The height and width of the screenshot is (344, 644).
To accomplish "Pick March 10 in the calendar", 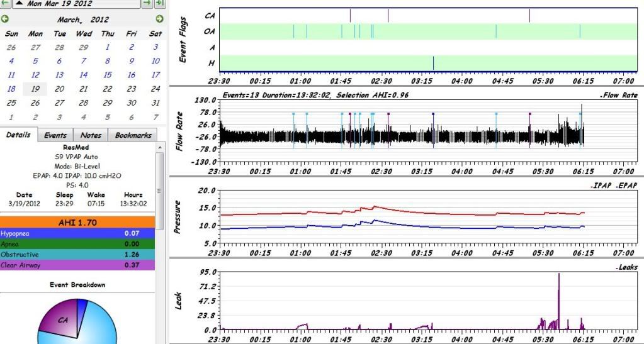I will click(x=155, y=61).
